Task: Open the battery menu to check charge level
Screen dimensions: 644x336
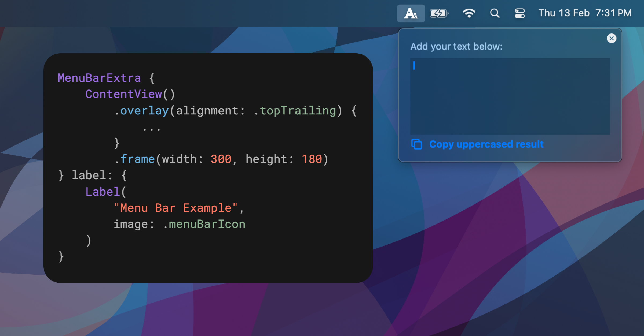Action: tap(439, 13)
